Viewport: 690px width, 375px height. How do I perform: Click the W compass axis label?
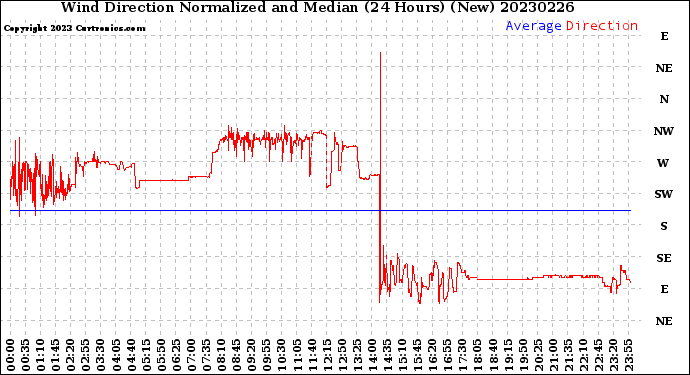(x=663, y=163)
